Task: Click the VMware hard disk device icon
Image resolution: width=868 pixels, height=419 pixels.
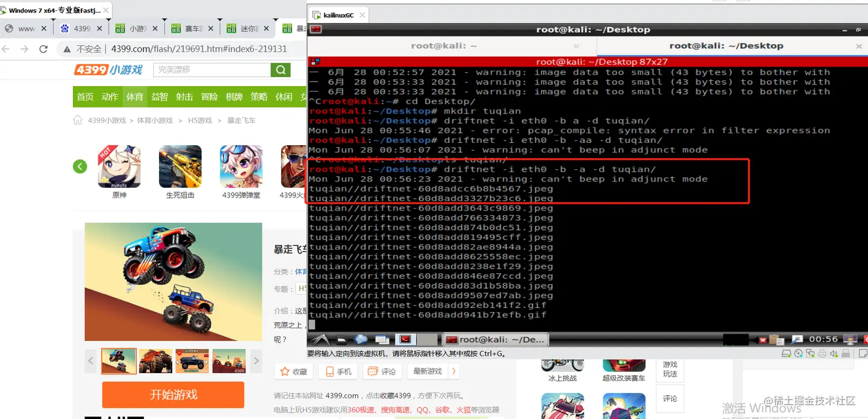Action: pos(786,354)
